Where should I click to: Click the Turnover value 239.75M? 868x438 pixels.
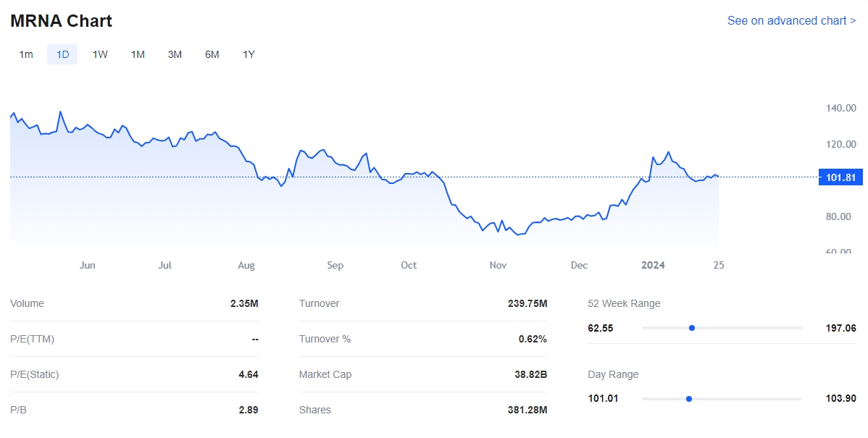[527, 303]
